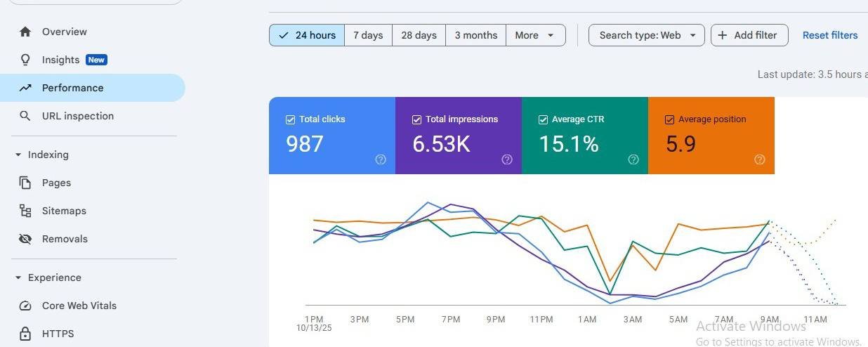
Task: Open the Overview home icon
Action: click(x=25, y=32)
